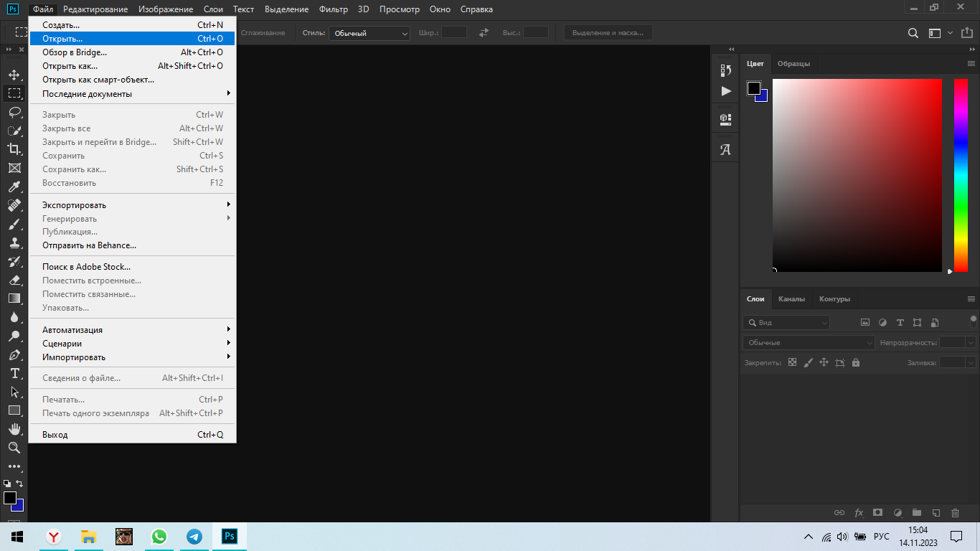Open the Вид layer filter dropdown
Image resolution: width=980 pixels, height=551 pixels.
click(x=786, y=323)
